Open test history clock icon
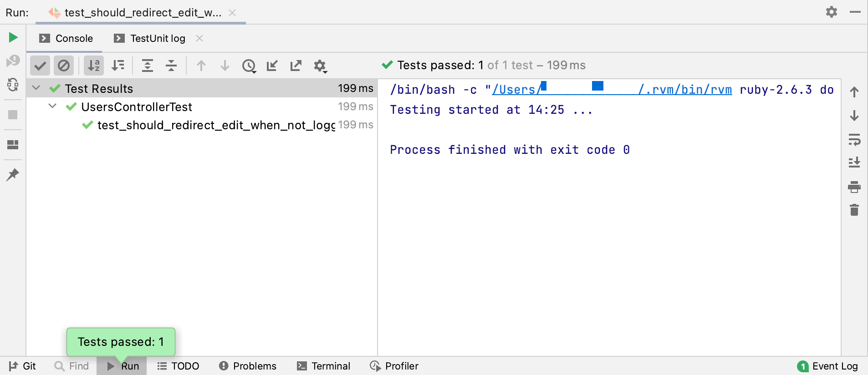868x375 pixels. click(x=249, y=66)
